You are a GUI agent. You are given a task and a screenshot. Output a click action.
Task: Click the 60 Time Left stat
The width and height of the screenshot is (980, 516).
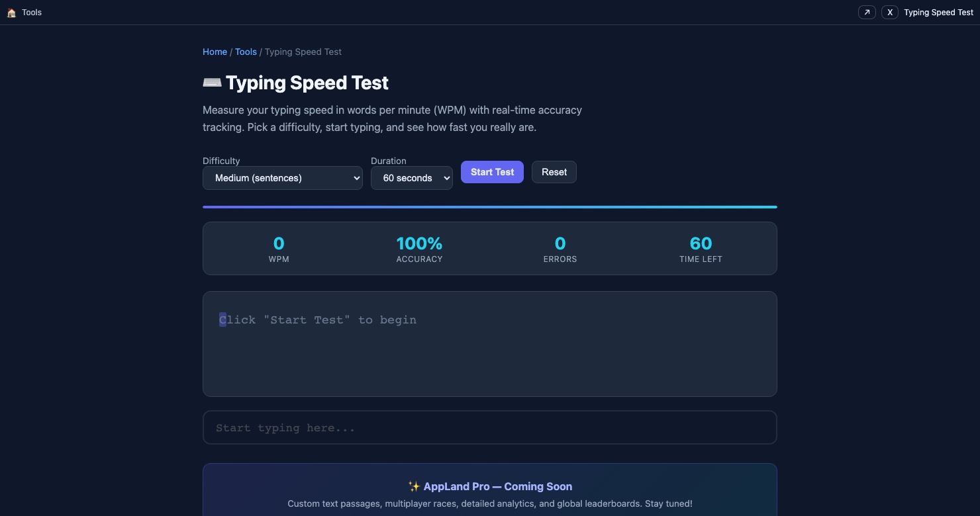(x=701, y=249)
